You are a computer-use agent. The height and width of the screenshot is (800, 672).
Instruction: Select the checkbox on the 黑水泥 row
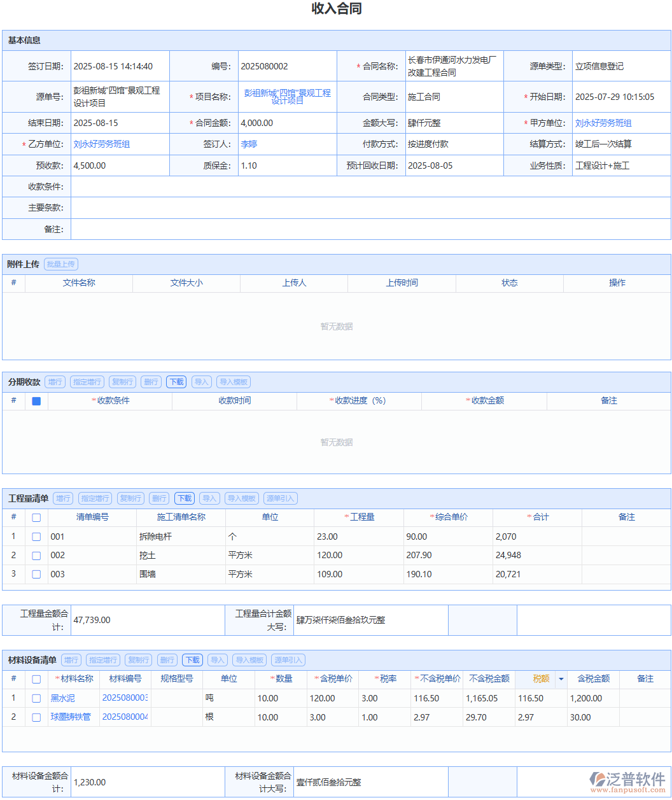(x=36, y=698)
